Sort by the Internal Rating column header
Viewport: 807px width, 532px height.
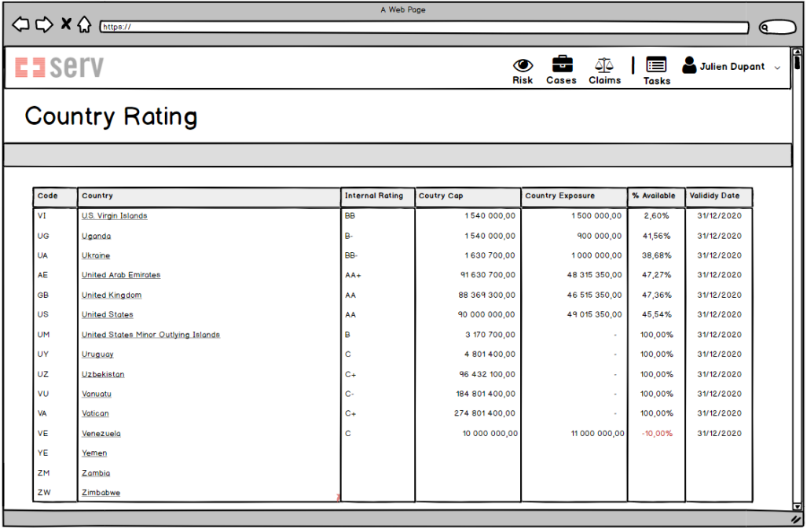[378, 197]
